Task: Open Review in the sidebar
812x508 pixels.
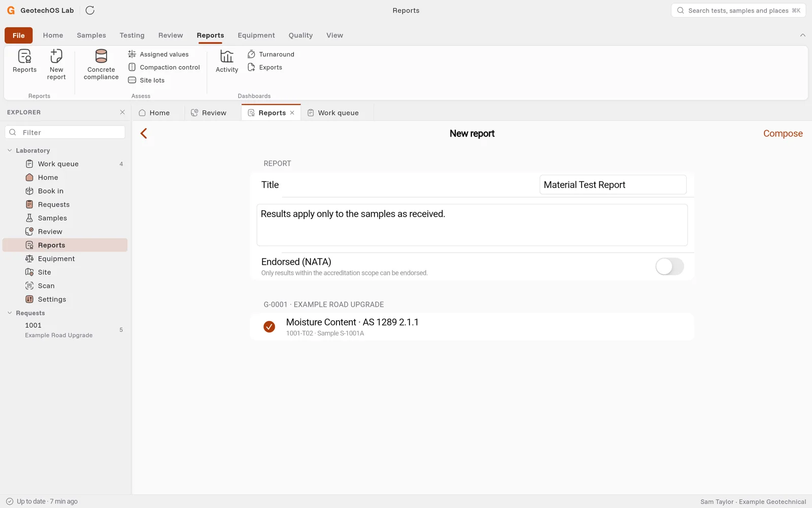Action: [x=65, y=232]
